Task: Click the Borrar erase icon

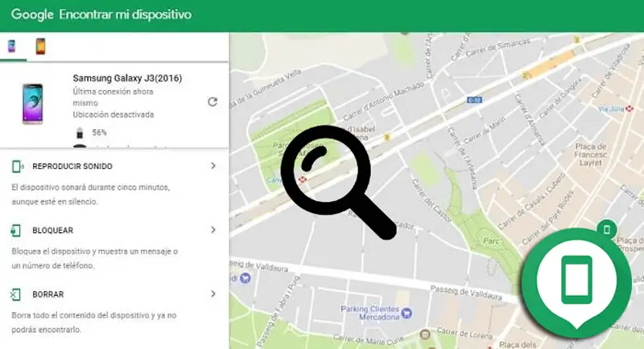Action: pyautogui.click(x=15, y=294)
